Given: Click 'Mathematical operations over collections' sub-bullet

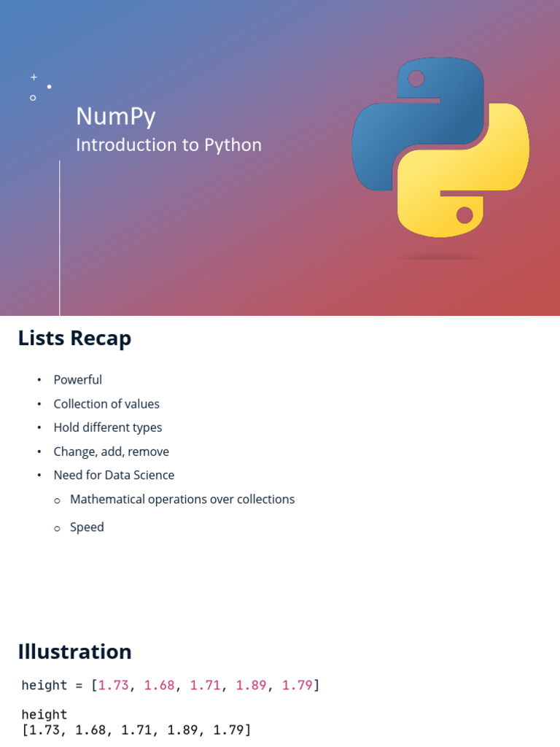Looking at the screenshot, I should (x=182, y=499).
